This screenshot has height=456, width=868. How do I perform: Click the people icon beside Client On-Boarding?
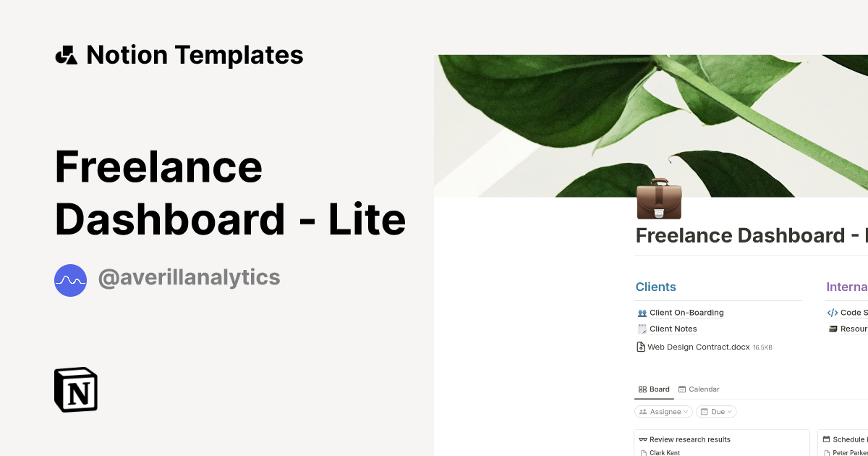(642, 312)
